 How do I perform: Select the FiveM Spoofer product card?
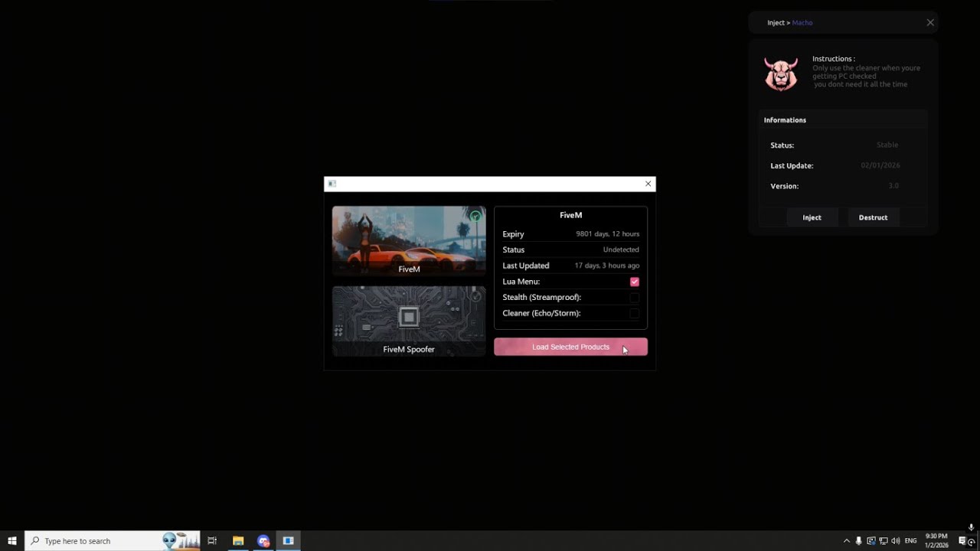[409, 321]
